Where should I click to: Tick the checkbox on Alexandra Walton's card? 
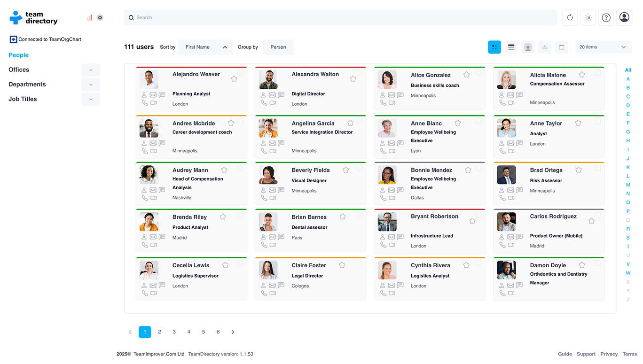point(359,73)
